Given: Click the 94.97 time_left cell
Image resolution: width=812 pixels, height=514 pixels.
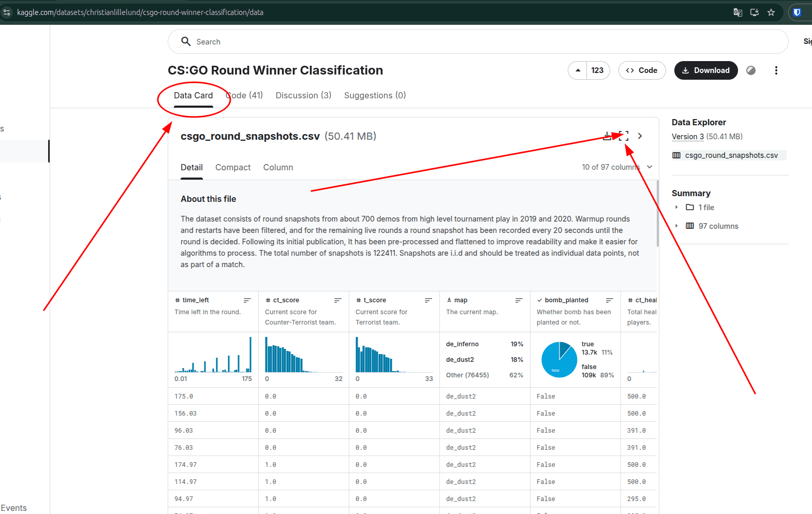Looking at the screenshot, I should click(x=213, y=499).
